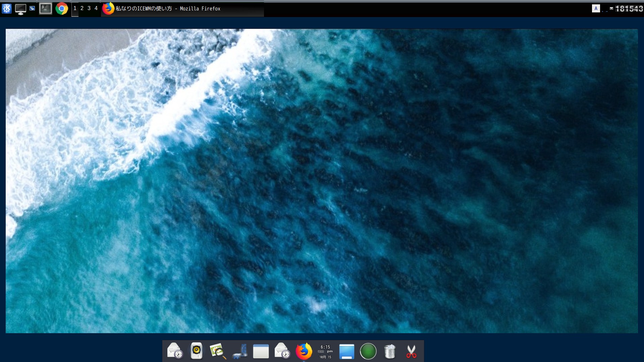The image size is (644, 362).
Task: Toggle the 'A' input method indicator
Action: tap(596, 8)
